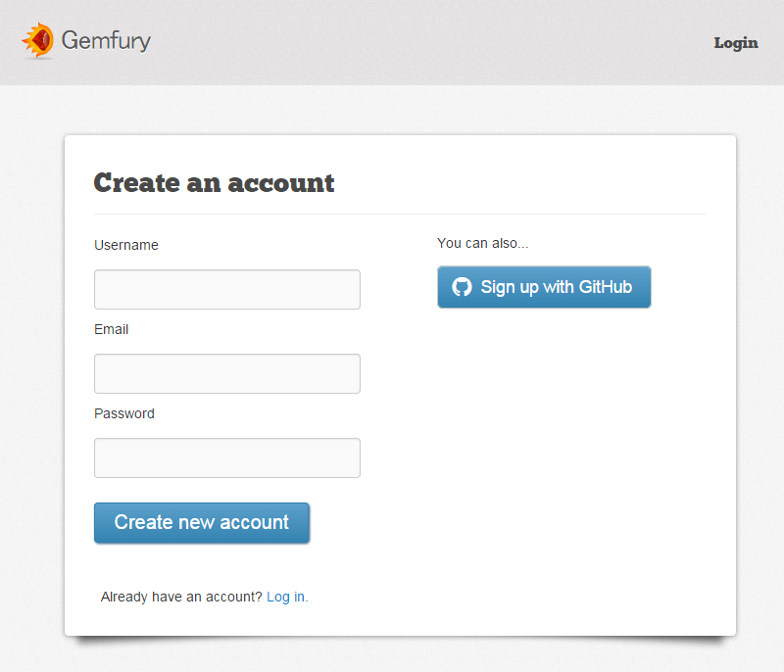
Task: Click Create new account
Action: click(x=202, y=522)
